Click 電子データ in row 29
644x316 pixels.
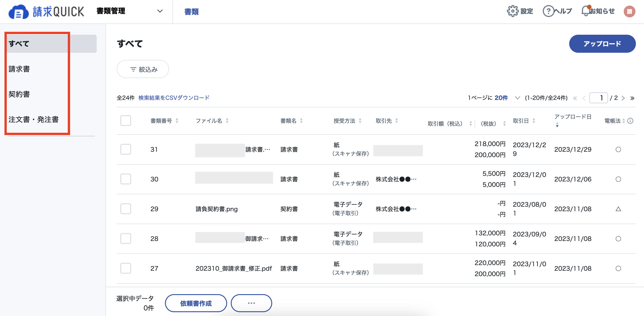tap(348, 204)
